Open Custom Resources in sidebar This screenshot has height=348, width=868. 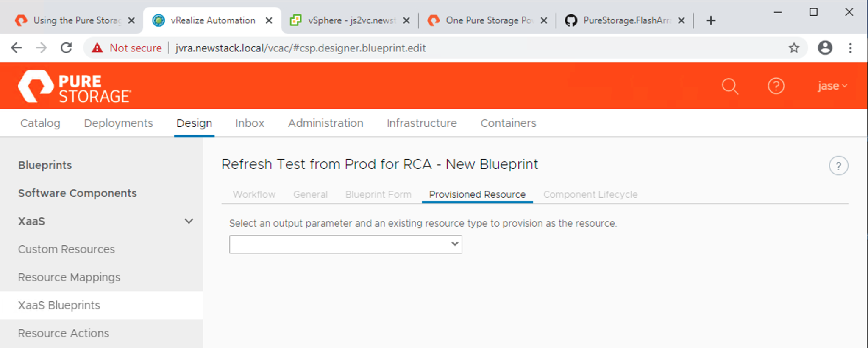67,249
